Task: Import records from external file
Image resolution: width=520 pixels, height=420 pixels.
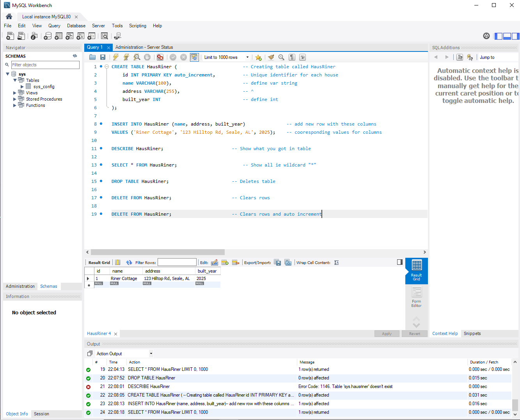Action: [288, 262]
